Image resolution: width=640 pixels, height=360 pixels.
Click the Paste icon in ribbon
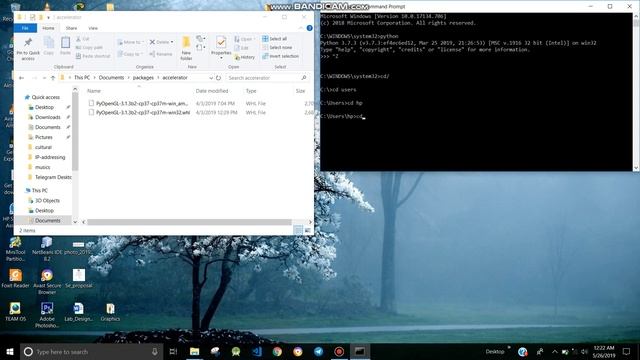(65, 42)
